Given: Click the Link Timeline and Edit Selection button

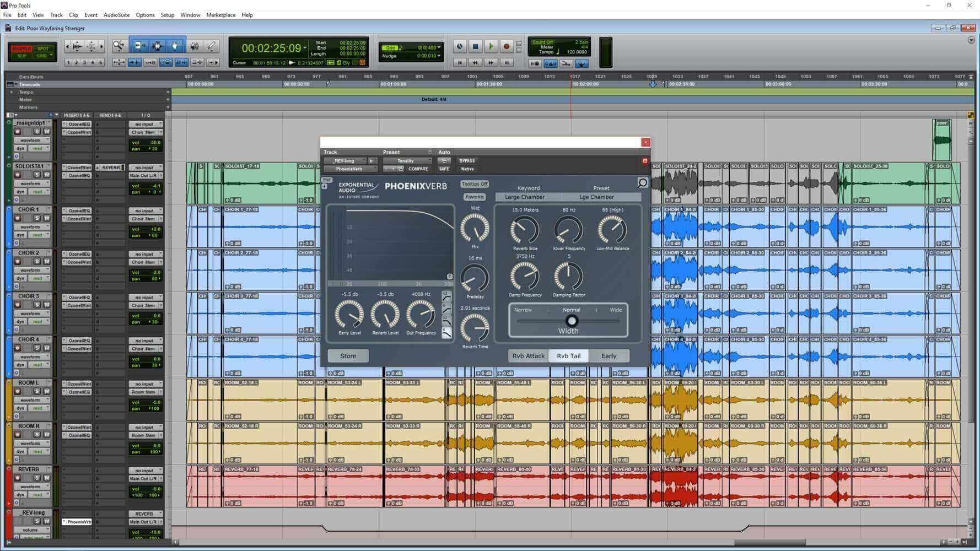Looking at the screenshot, I should [x=181, y=63].
